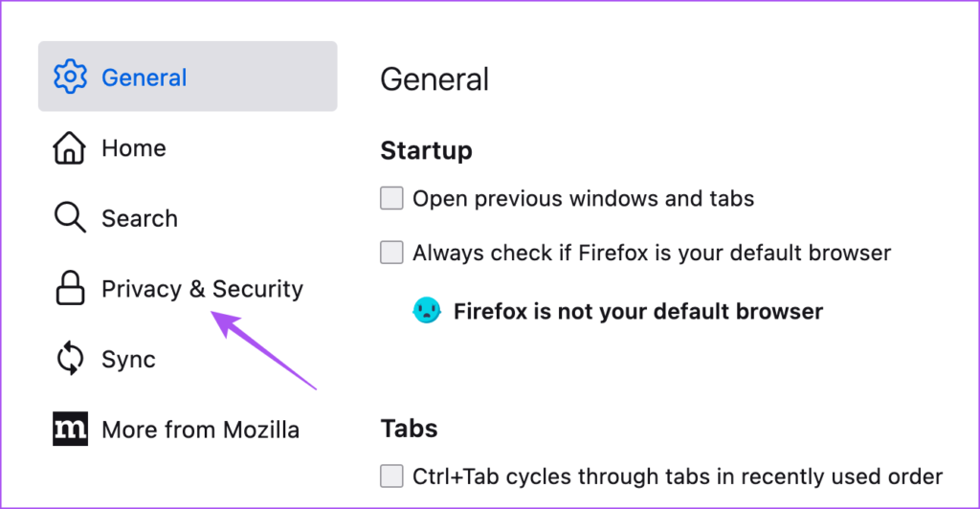Click the Privacy & Security padlock icon
The height and width of the screenshot is (509, 980).
(x=70, y=289)
